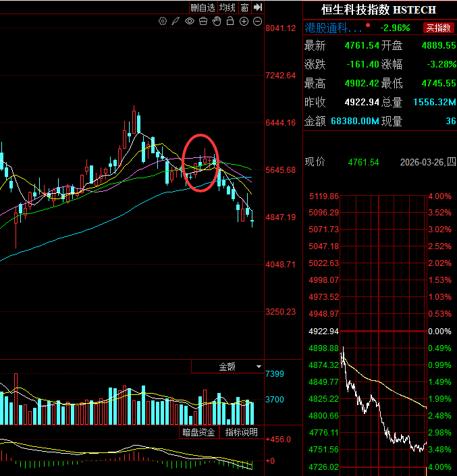
Task: Click the 买指数 red button
Action: [x=438, y=28]
